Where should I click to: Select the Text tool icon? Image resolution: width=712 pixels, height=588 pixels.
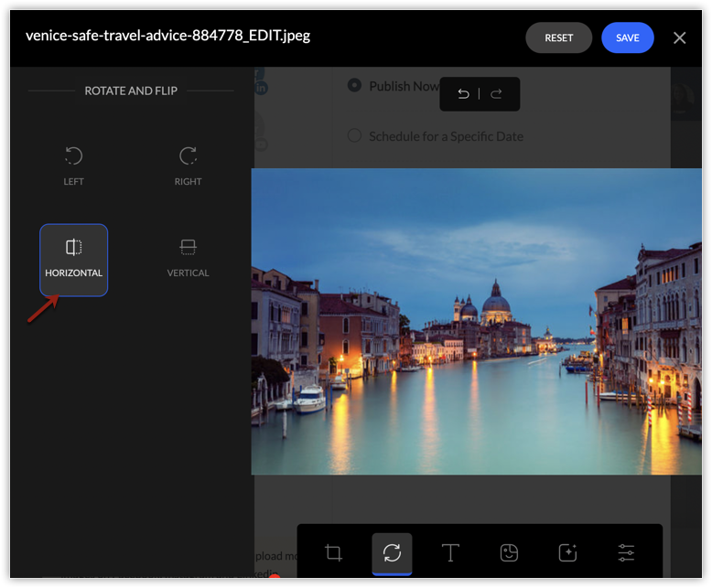point(450,552)
